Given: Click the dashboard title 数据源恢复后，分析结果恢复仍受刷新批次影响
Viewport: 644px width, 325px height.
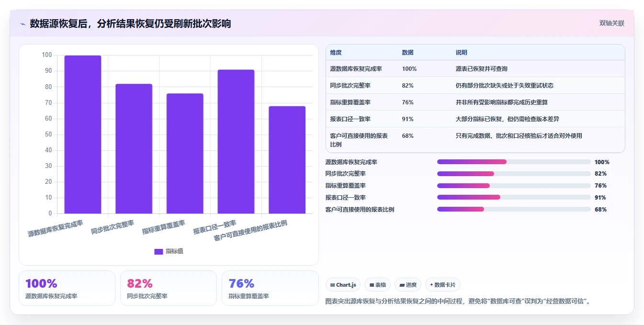Looking at the screenshot, I should (x=130, y=23).
